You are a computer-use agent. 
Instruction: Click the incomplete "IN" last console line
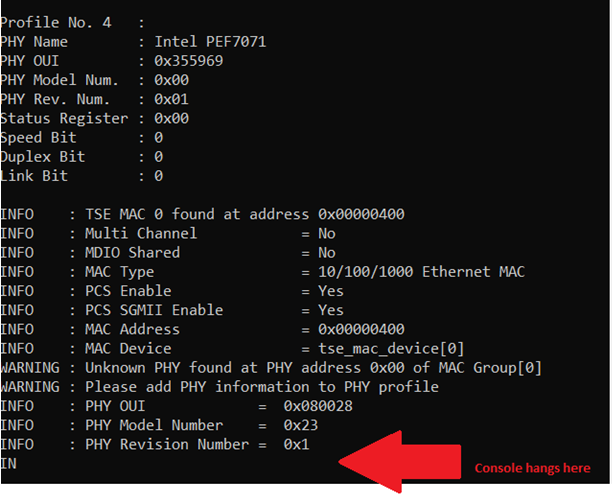pos(10,463)
